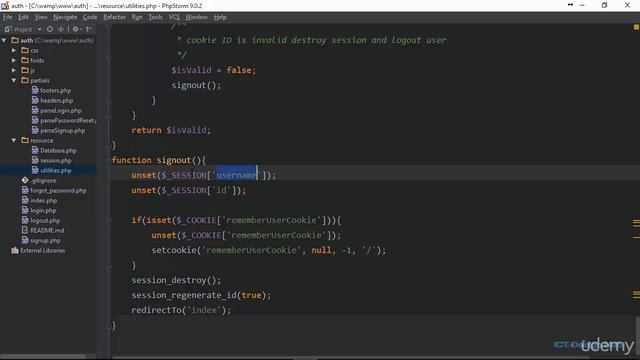Select footers.php in project tree
This screenshot has height=360, width=640.
(56, 91)
